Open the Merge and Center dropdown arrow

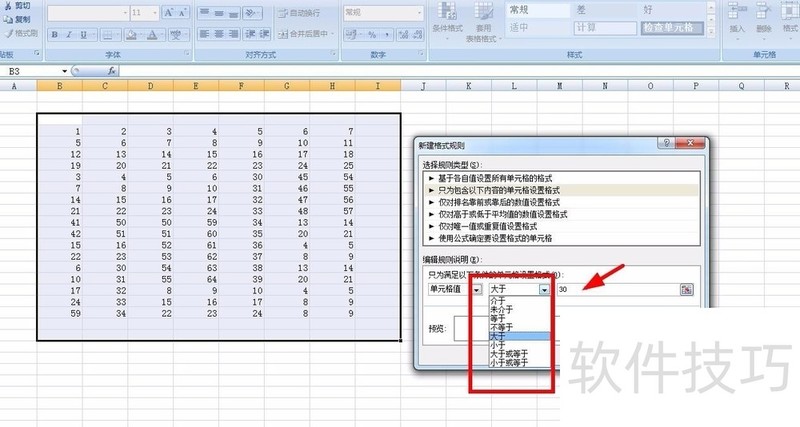coord(333,34)
